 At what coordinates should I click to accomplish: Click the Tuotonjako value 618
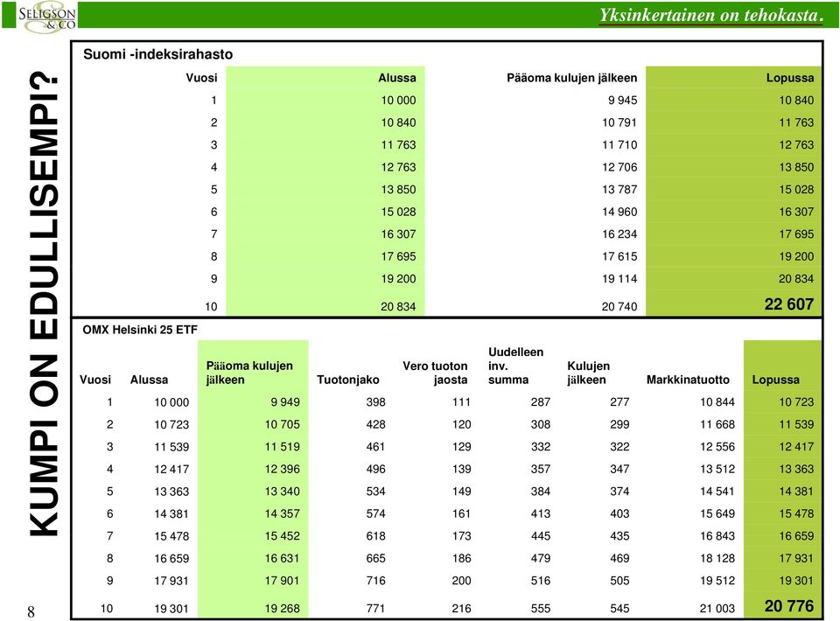tap(376, 536)
